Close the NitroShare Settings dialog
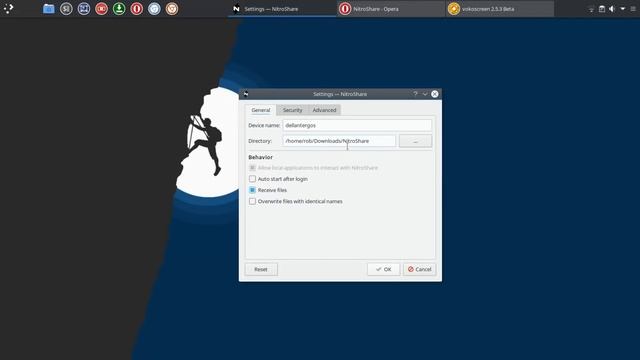 pyautogui.click(x=435, y=94)
